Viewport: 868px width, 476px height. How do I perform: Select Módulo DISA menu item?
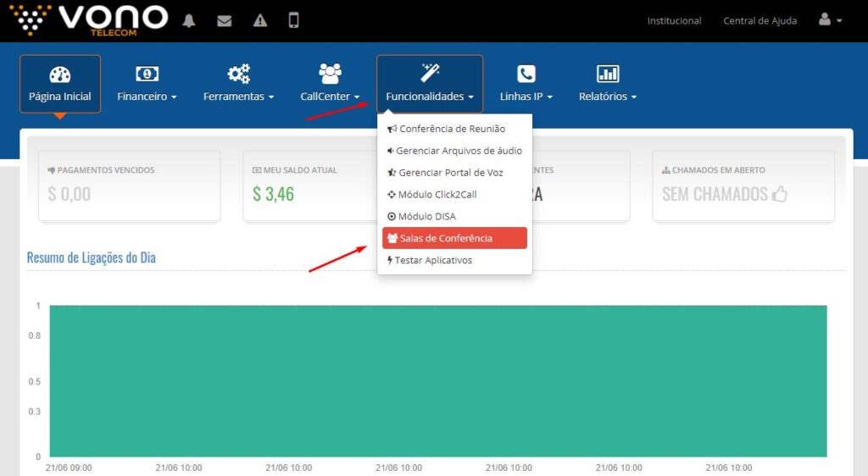pos(426,217)
